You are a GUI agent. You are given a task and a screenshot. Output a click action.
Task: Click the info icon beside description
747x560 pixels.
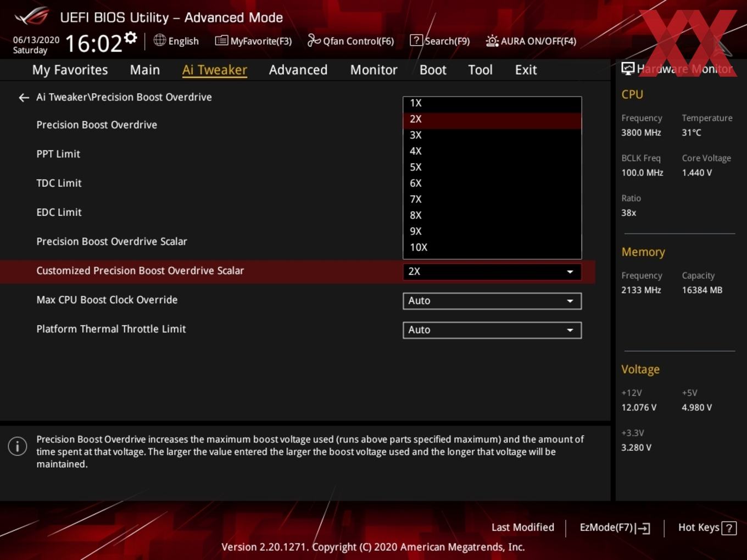pyautogui.click(x=18, y=446)
